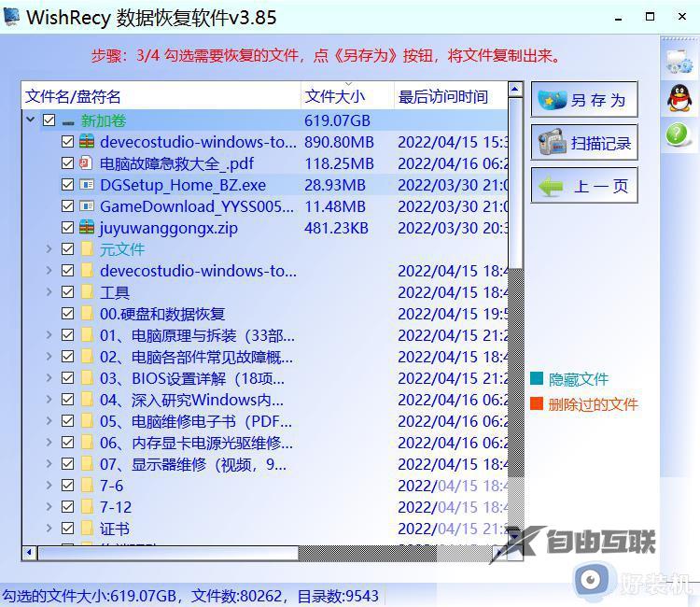The width and height of the screenshot is (700, 607).
Task: Click folder icon of 04、深入研究Windows内
Action: coord(88,399)
